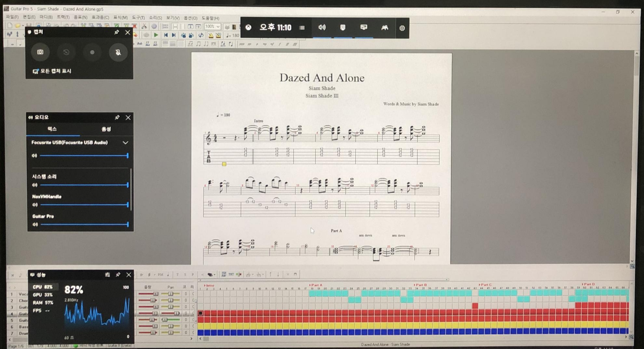The width and height of the screenshot is (644, 349).
Task: Toggle the capture widget from Game Bar
Action: (343, 28)
